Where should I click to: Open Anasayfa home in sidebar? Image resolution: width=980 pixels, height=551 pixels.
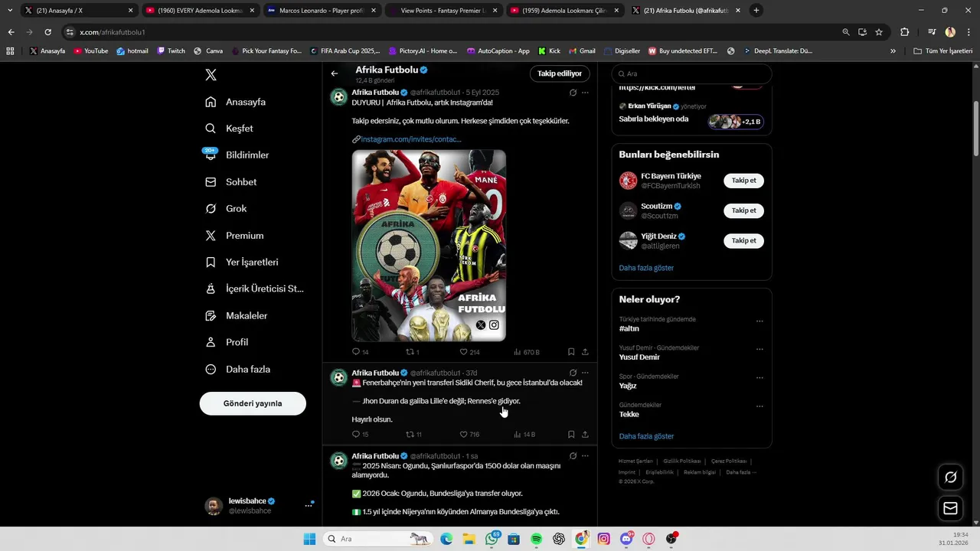[236, 102]
